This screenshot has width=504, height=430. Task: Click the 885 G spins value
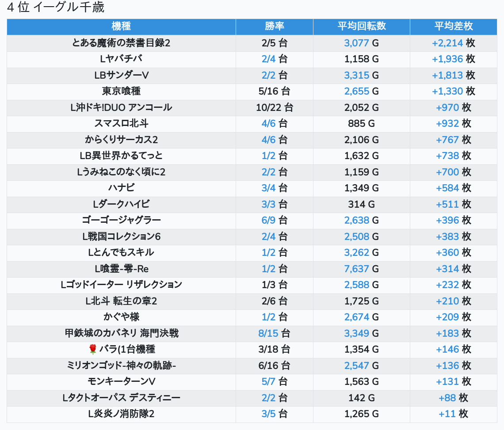coord(362,124)
